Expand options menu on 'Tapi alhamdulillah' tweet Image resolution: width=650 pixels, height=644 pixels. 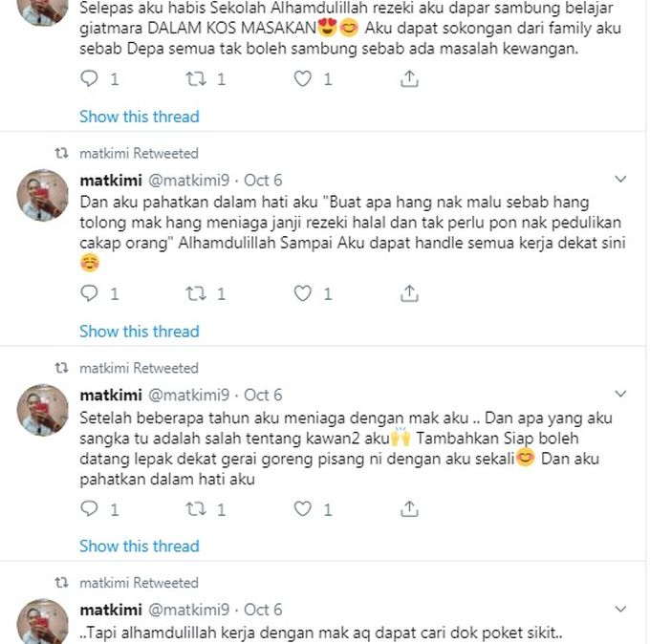pyautogui.click(x=619, y=610)
